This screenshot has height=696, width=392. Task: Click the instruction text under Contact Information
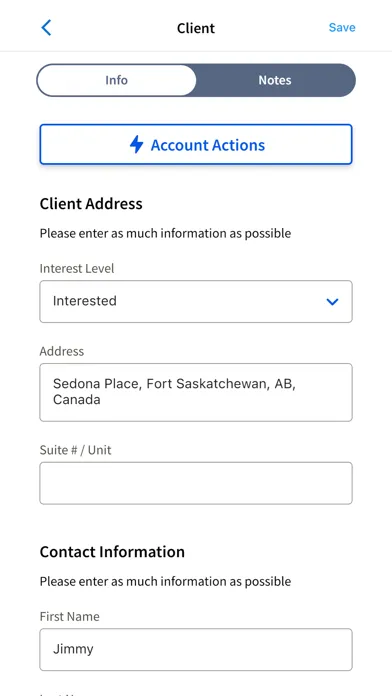point(165,581)
